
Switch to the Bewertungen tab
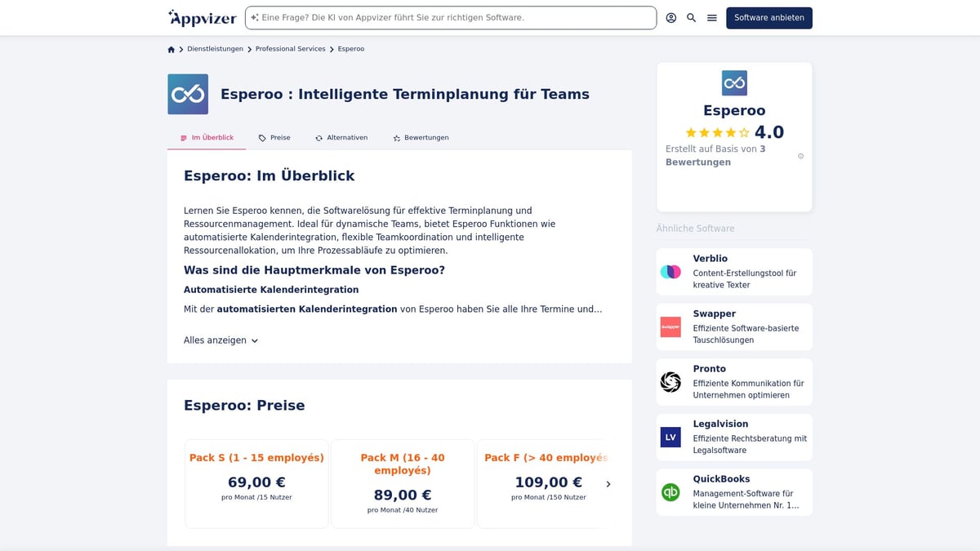point(421,138)
